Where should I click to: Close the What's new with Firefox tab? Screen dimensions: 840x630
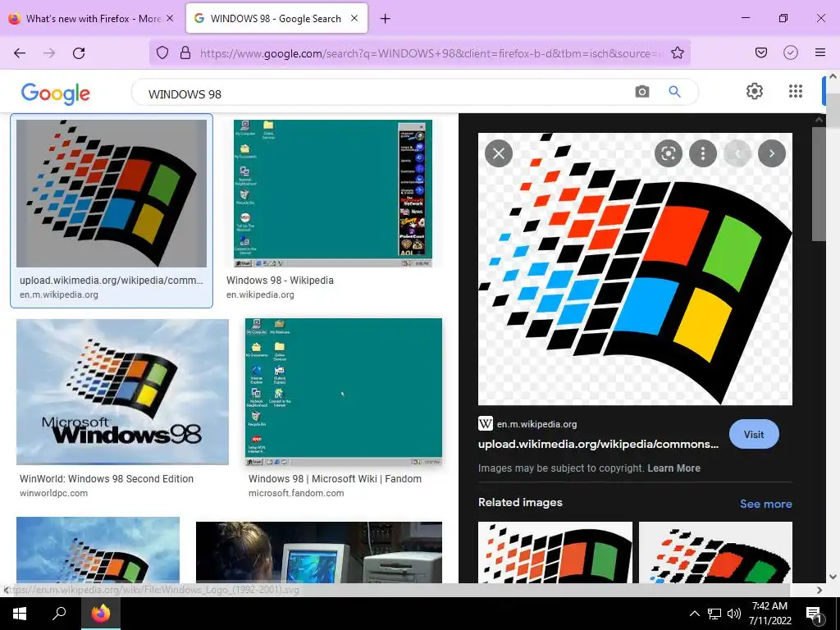pos(170,18)
